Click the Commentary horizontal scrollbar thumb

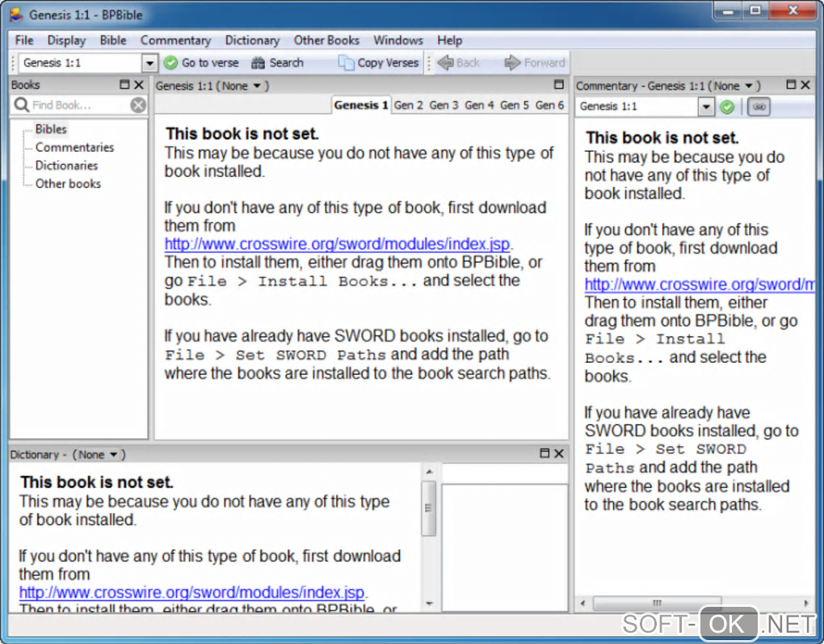pyautogui.click(x=657, y=603)
